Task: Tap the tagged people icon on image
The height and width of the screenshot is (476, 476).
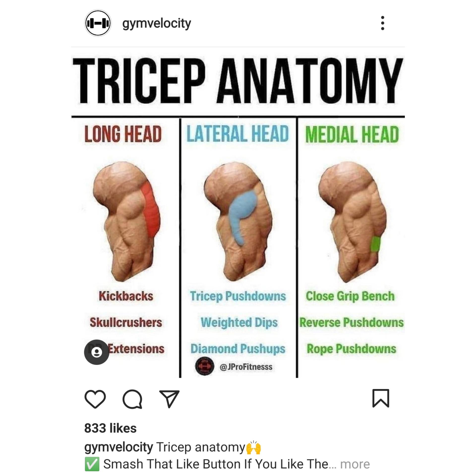Action: click(x=97, y=352)
